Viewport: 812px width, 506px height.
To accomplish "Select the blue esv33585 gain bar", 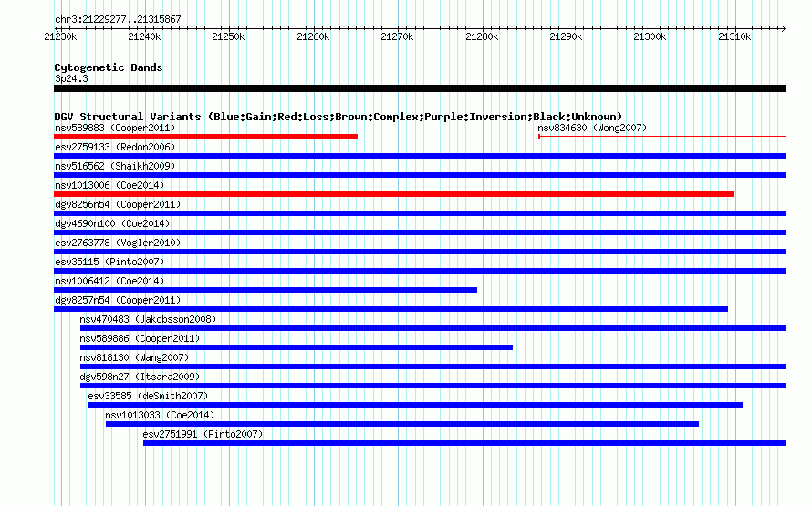I will (x=415, y=405).
